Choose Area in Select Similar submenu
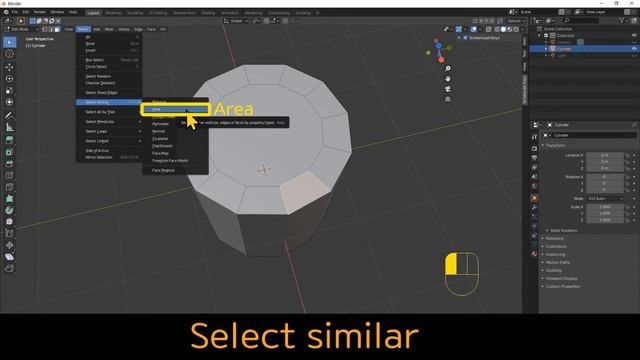Viewport: 640px width, 360px height. tap(176, 109)
